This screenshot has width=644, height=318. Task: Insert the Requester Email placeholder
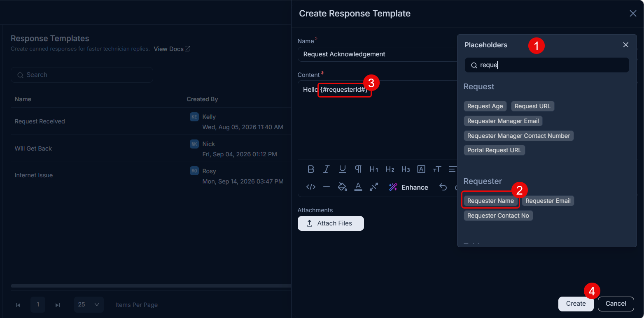coord(548,201)
